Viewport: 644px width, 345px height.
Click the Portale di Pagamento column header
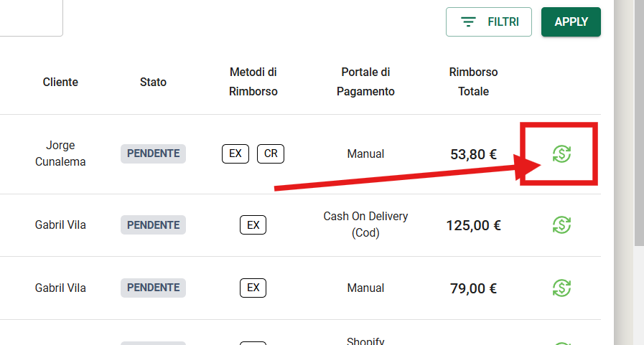coord(365,82)
